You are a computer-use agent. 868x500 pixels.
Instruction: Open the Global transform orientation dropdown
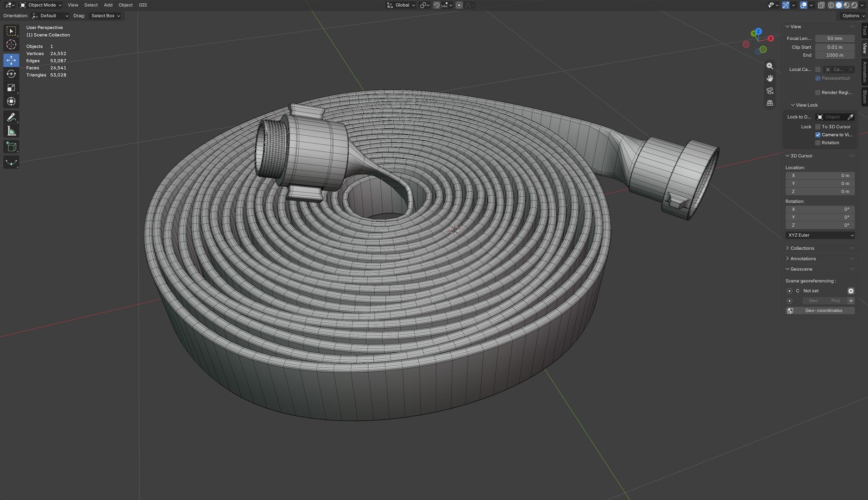pyautogui.click(x=401, y=5)
